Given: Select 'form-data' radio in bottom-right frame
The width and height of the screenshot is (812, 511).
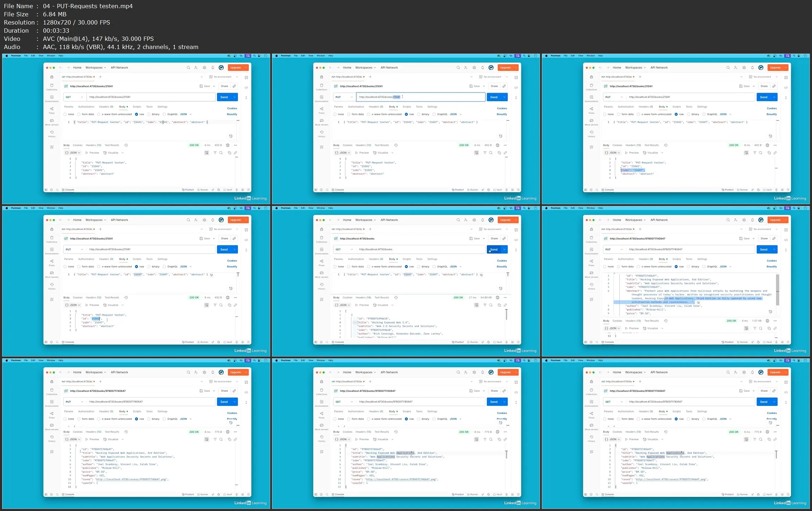Looking at the screenshot, I should (618, 419).
